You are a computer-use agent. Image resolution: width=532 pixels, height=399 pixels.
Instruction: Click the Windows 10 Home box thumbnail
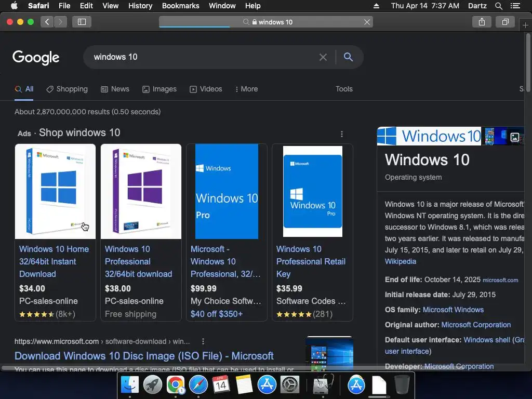point(55,191)
